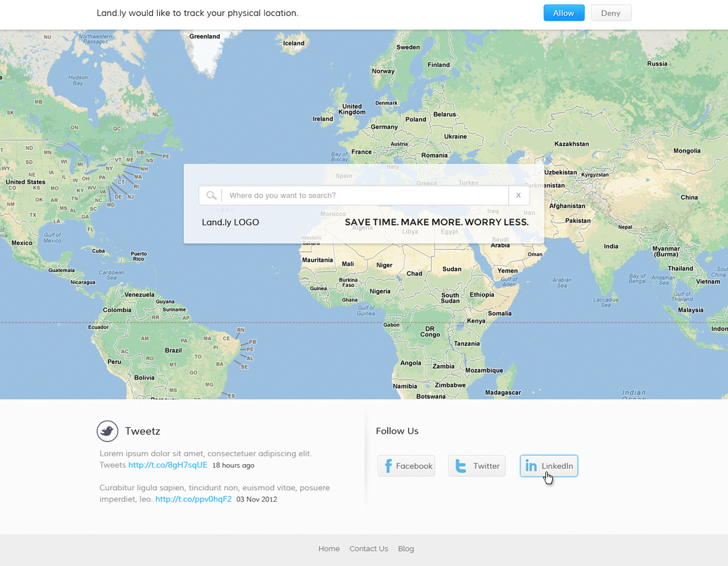The image size is (728, 566).
Task: Follow on LinkedIn button
Action: pos(549,466)
